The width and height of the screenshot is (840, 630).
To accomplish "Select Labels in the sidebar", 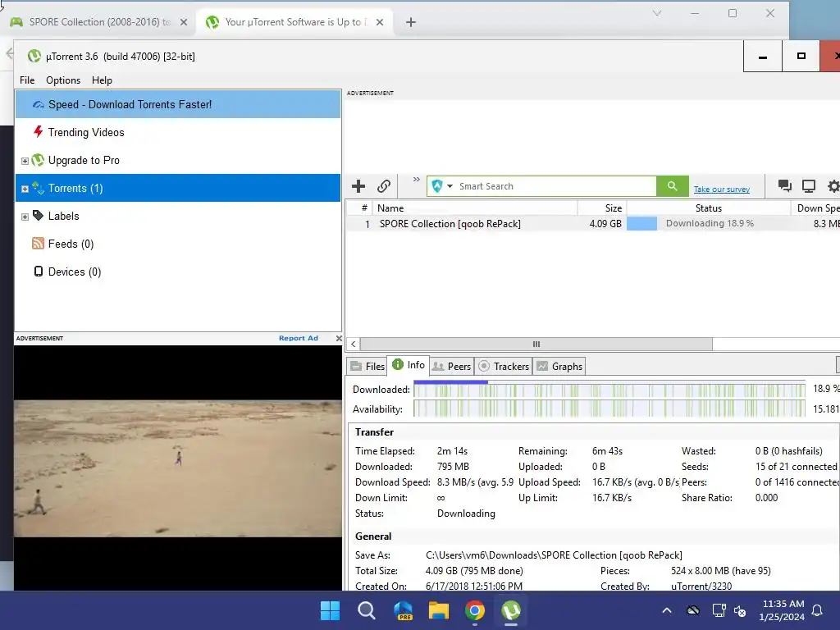I will click(178, 216).
